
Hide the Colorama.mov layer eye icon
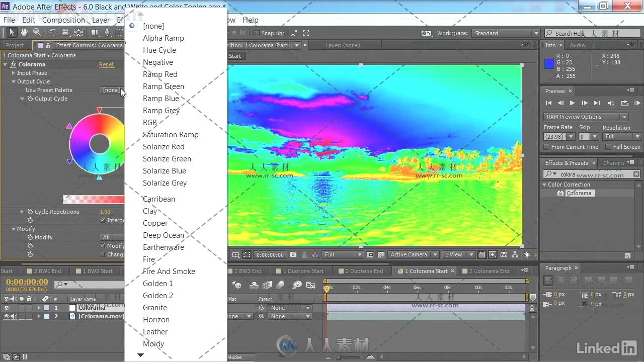click(x=7, y=316)
